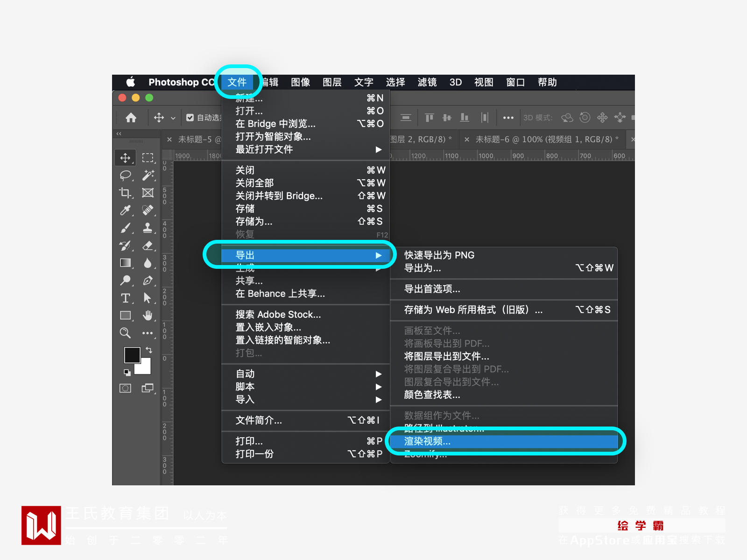Open the 选择 menu
The width and height of the screenshot is (747, 560).
click(395, 82)
